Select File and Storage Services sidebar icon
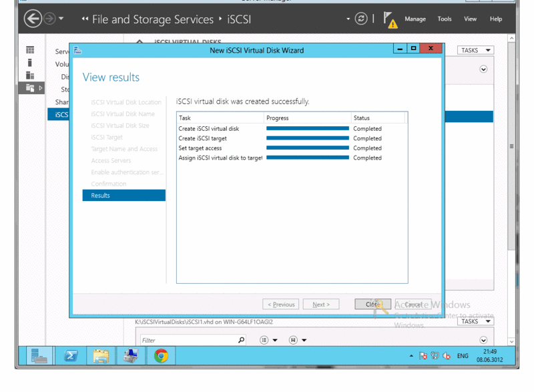Viewport: 534px width, 392px height. [x=30, y=88]
